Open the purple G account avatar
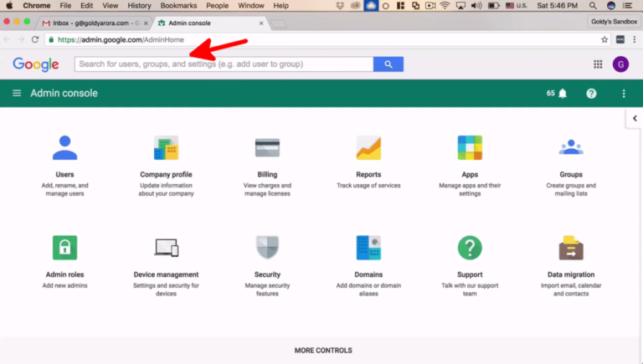This screenshot has width=643, height=364. point(621,64)
